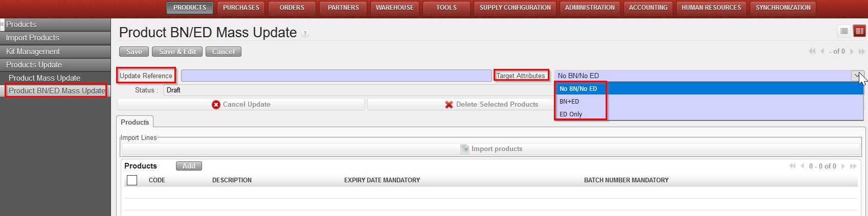
Task: Open Products Update sidebar section
Action: [x=55, y=65]
